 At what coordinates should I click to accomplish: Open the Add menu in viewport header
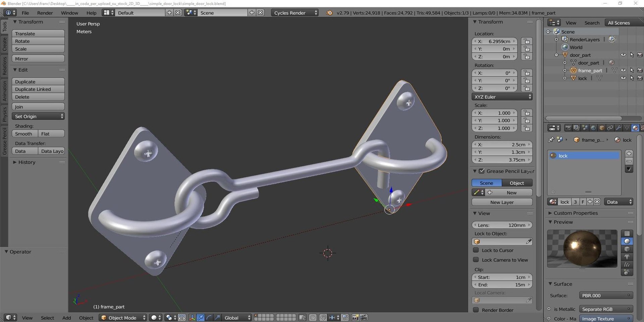pos(66,318)
